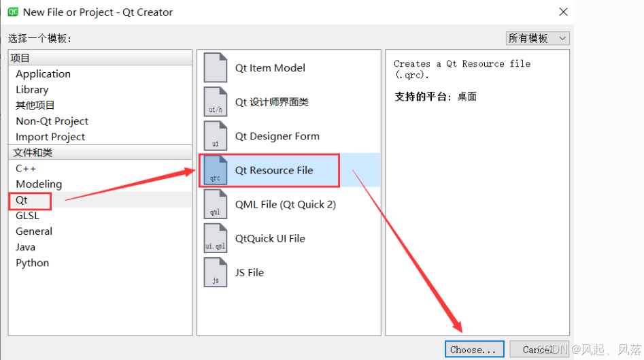
Task: Click the 'Creates a Qt Resource file' description
Action: coord(462,69)
